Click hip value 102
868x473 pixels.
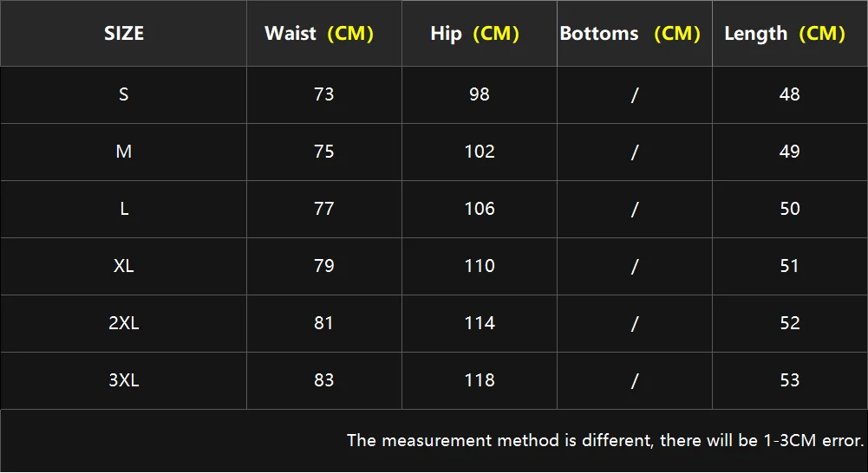480,152
